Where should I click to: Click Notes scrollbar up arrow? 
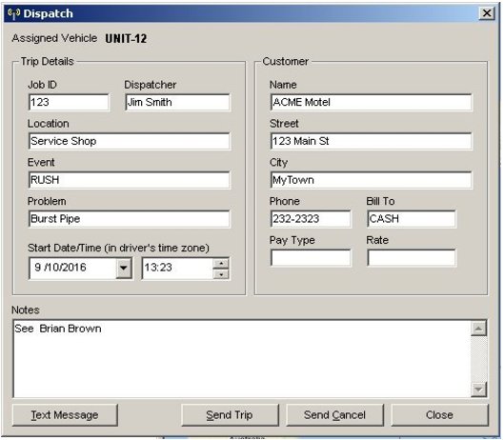[x=478, y=329]
